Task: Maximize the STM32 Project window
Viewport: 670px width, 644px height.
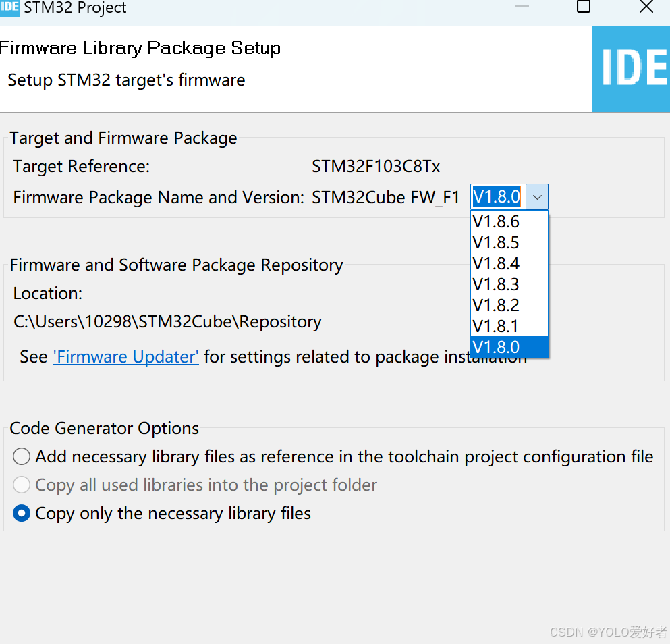Action: [x=583, y=7]
